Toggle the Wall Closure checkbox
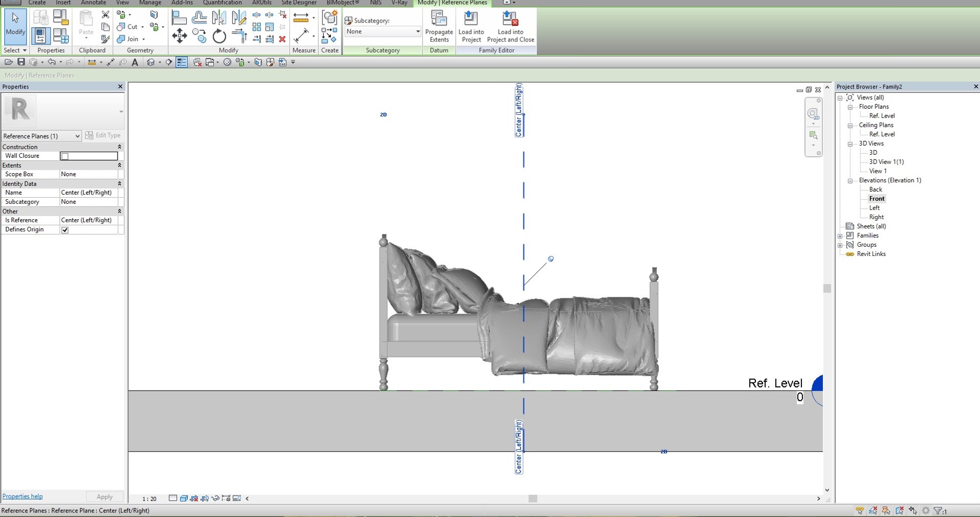 [65, 156]
